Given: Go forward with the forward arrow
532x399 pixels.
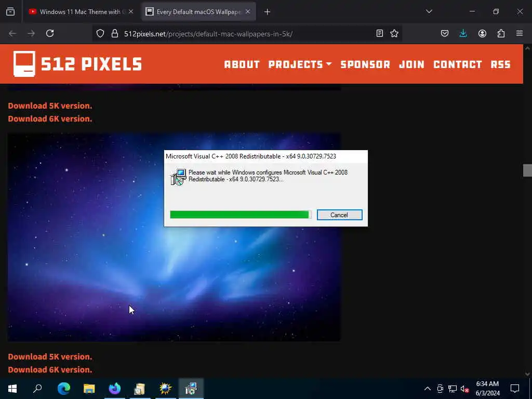Looking at the screenshot, I should tap(31, 33).
